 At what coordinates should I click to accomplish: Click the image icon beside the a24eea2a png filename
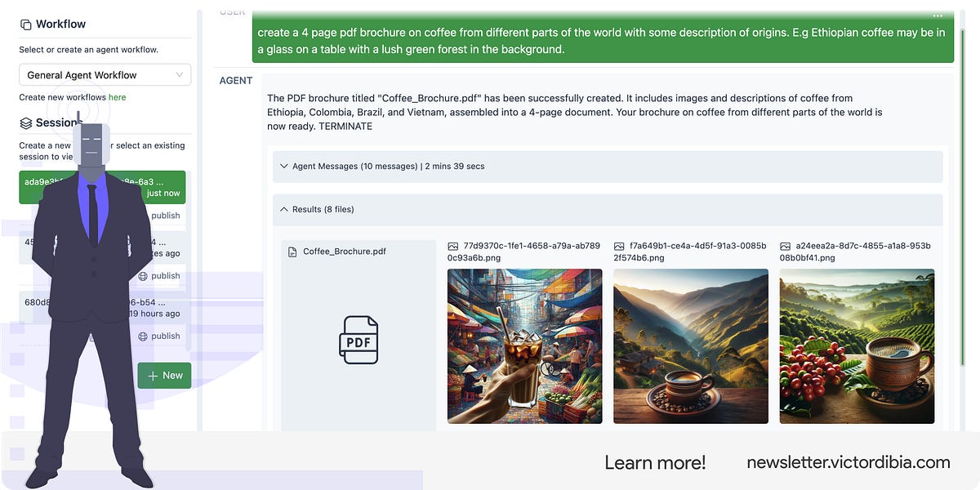click(x=785, y=245)
